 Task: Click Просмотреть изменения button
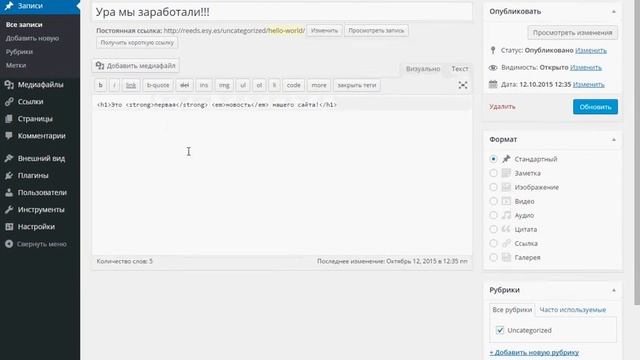coord(572,33)
